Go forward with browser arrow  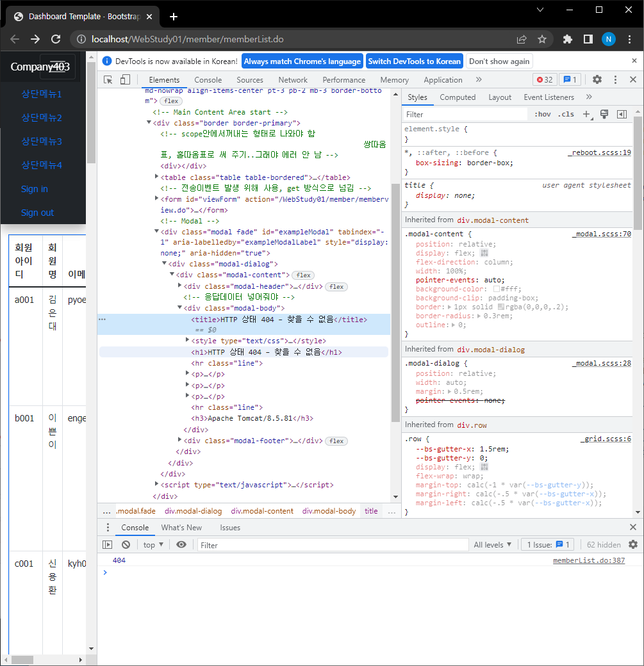(35, 39)
